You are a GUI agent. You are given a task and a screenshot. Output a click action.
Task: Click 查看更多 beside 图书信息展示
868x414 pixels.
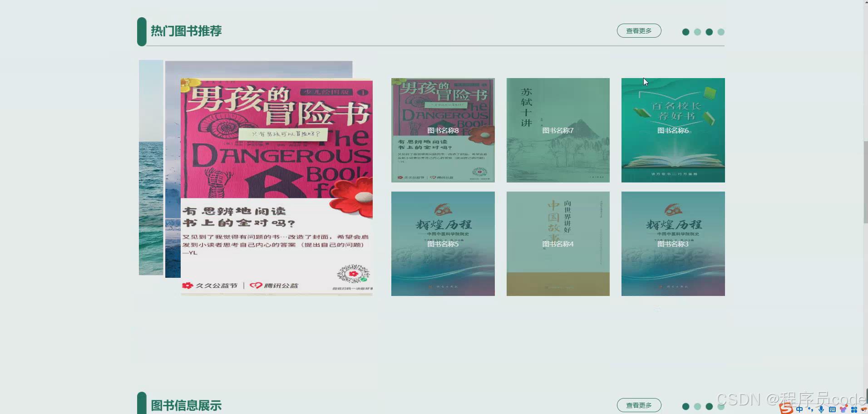click(x=639, y=405)
